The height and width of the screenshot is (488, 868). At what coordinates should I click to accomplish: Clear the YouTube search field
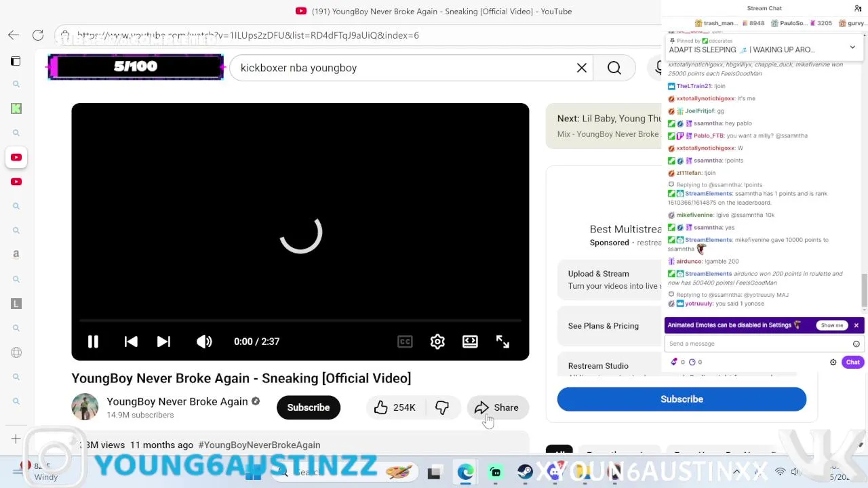click(582, 68)
